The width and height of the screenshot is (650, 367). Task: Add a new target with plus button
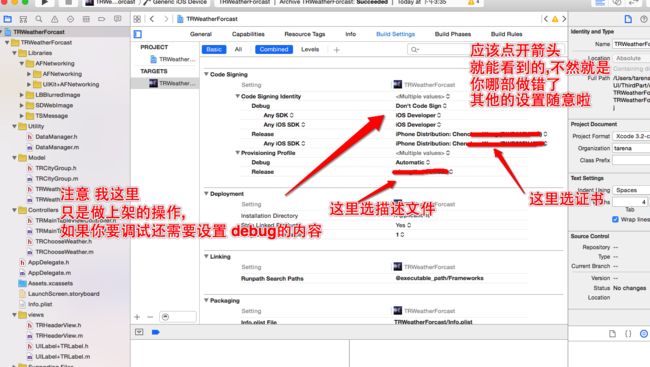click(x=137, y=317)
